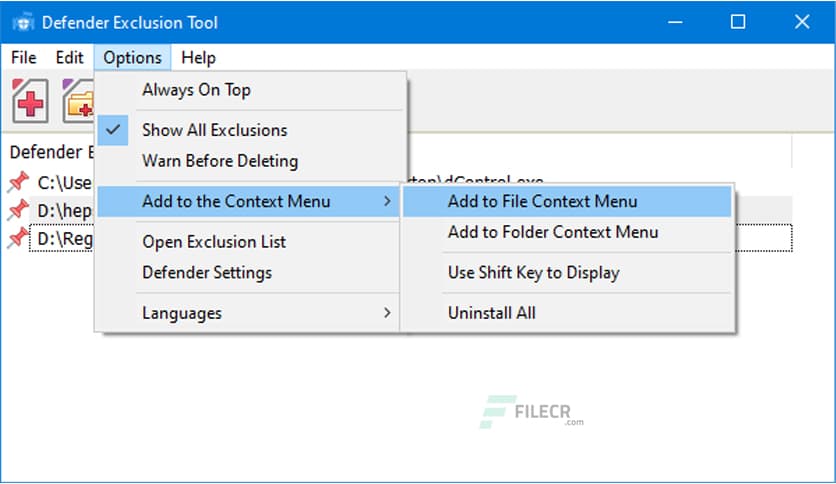This screenshot has width=836, height=484.
Task: Click the Defender column header
Action: [x=52, y=152]
